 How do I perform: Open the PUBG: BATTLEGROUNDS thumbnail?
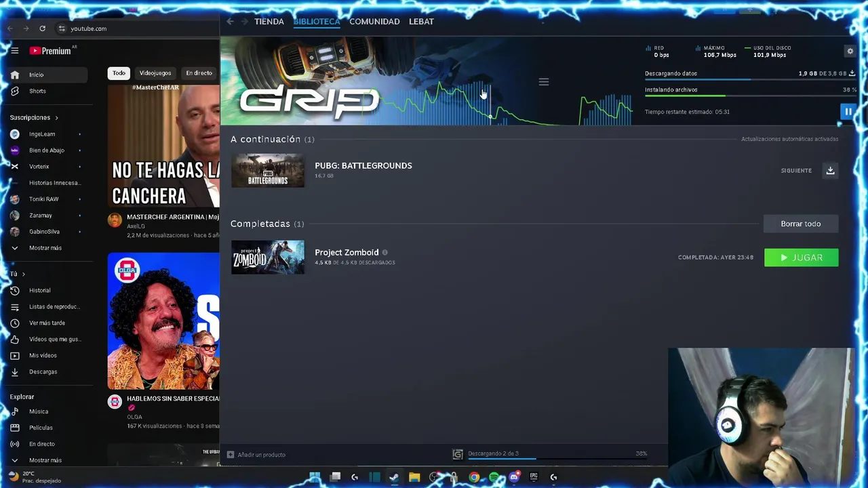coord(268,170)
